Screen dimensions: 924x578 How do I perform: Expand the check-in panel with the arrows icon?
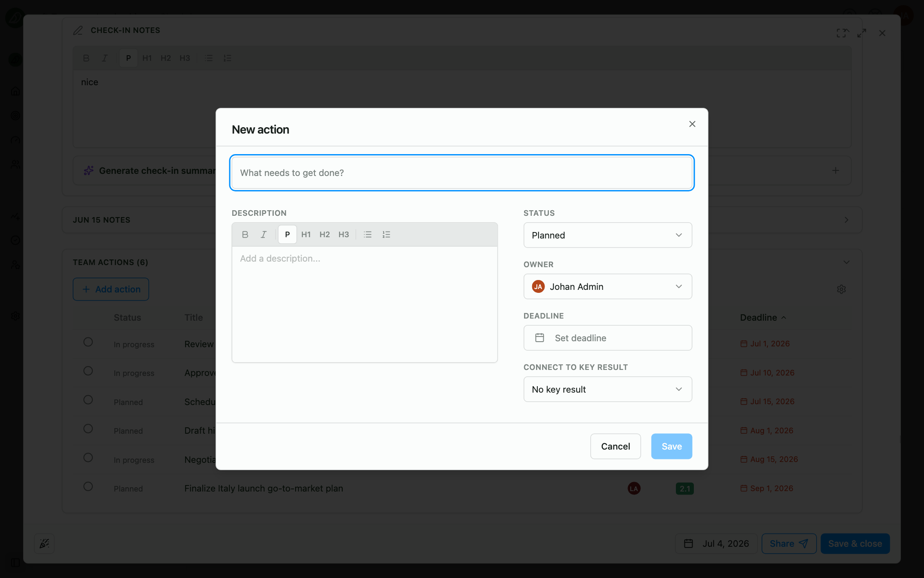point(862,33)
